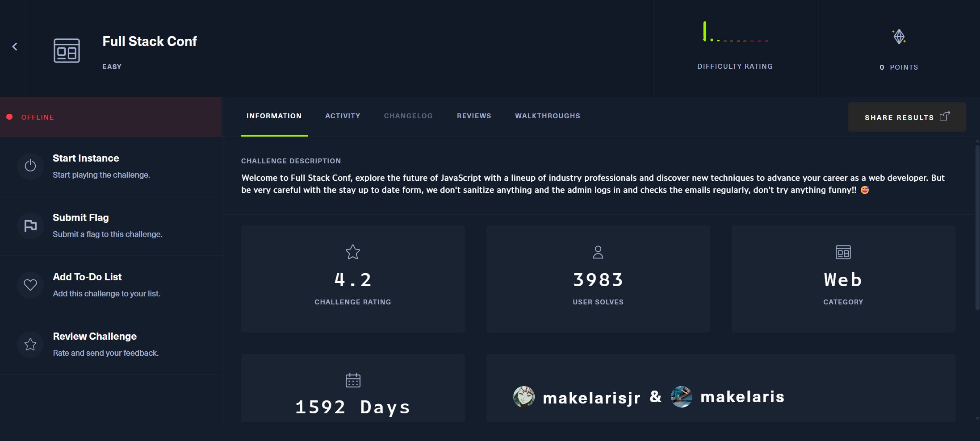Click the calendar icon above 1592 Days
Image resolution: width=980 pixels, height=441 pixels.
click(353, 380)
